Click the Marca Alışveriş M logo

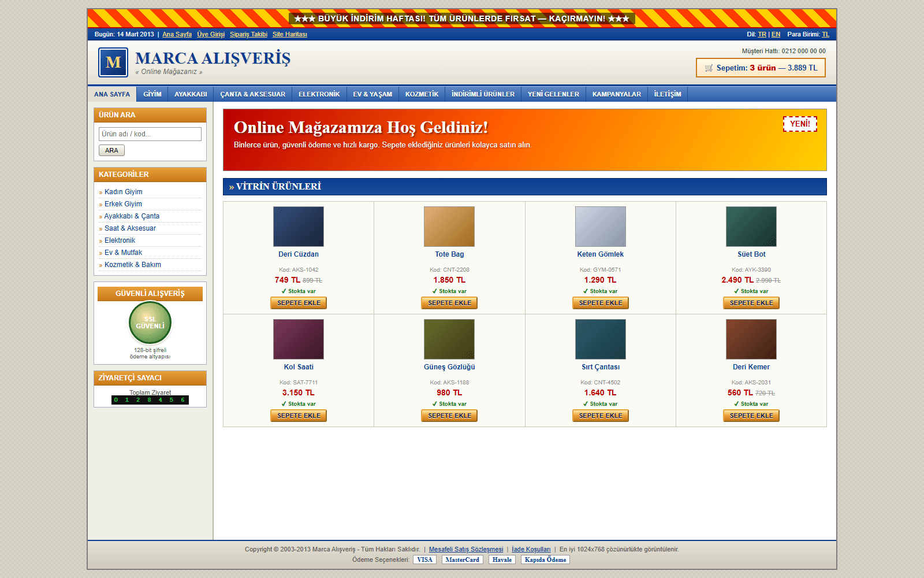click(x=113, y=62)
